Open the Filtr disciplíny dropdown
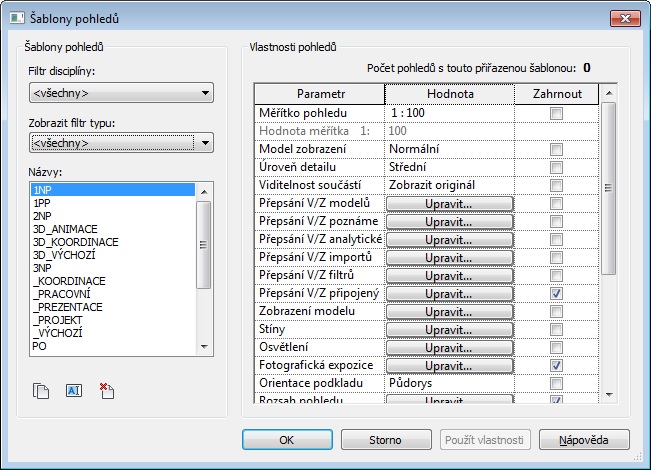This screenshot has height=470, width=651. click(x=121, y=94)
